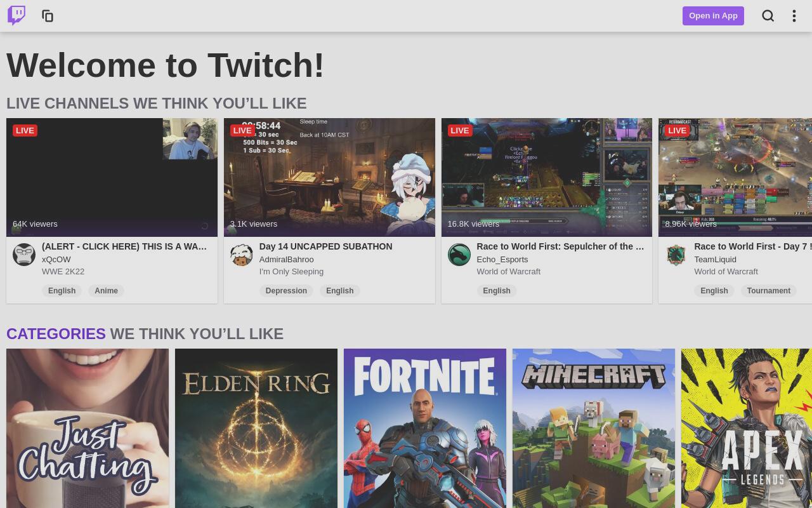Screen dimensions: 812x508
Task: Click the '3.1K viewers' count text
Action: (254, 224)
